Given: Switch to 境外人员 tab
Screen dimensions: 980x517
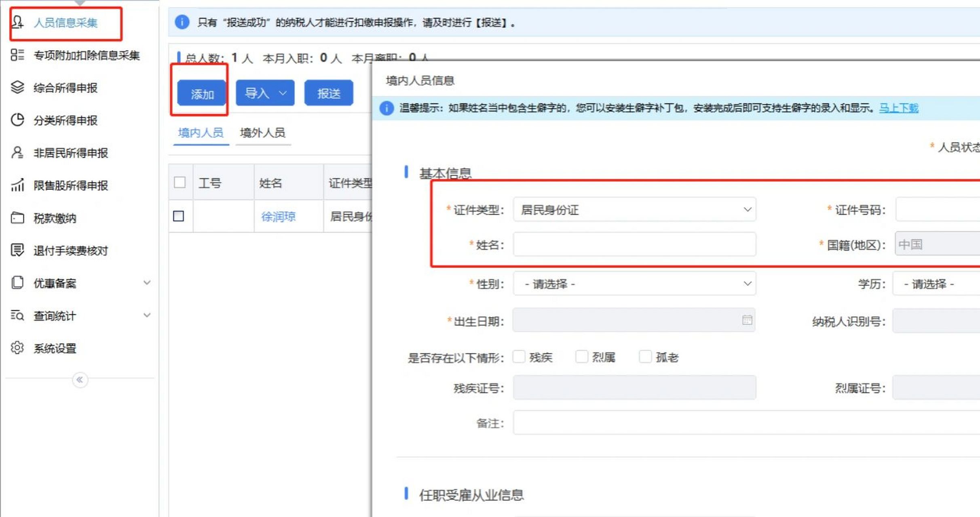Looking at the screenshot, I should coord(263,132).
